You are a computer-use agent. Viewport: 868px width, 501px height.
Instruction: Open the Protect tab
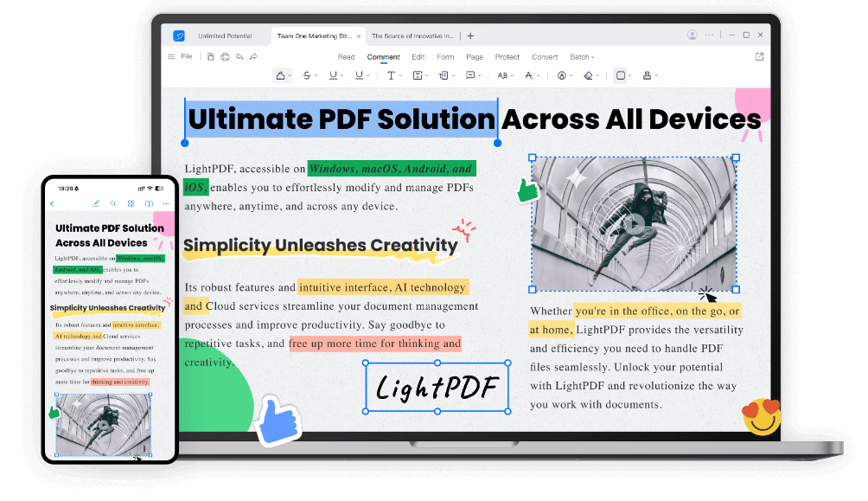pyautogui.click(x=507, y=57)
